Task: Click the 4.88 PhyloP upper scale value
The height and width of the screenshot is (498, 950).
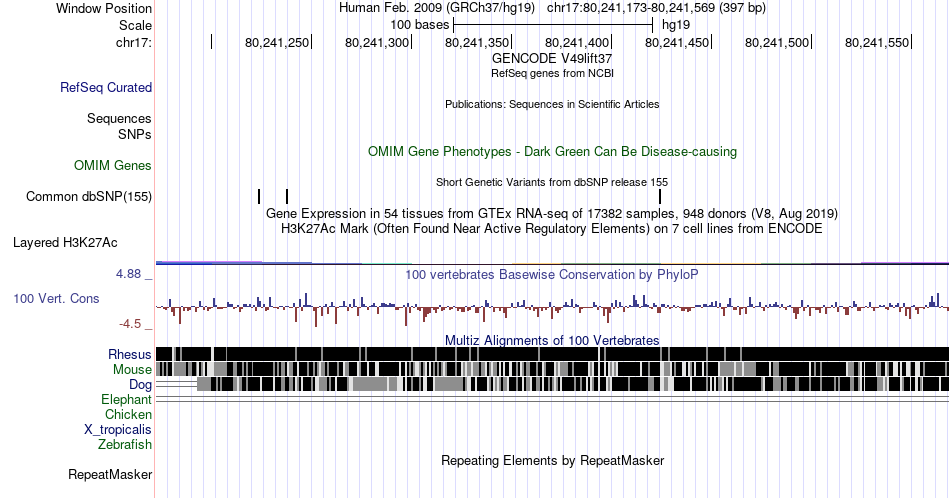Action: point(128,274)
